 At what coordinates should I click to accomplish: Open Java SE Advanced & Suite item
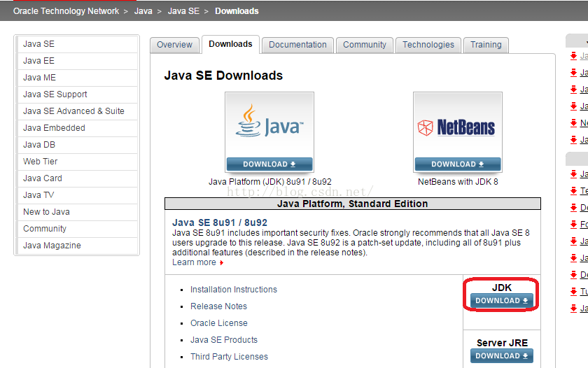pos(77,111)
